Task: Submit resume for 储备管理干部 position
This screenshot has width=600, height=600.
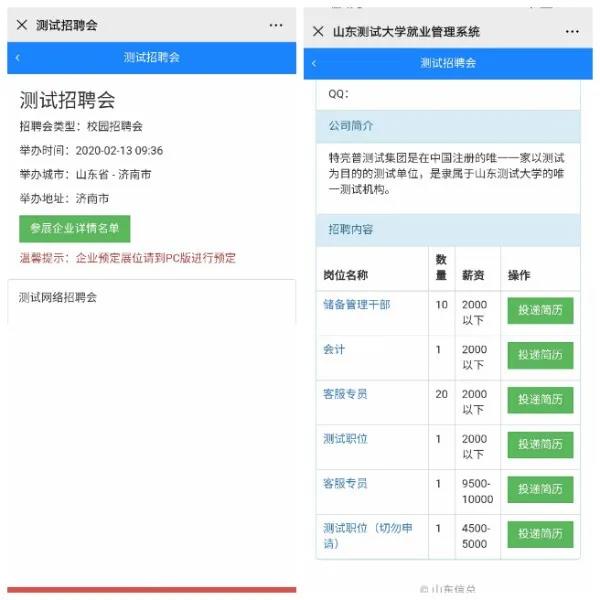Action: [x=540, y=311]
